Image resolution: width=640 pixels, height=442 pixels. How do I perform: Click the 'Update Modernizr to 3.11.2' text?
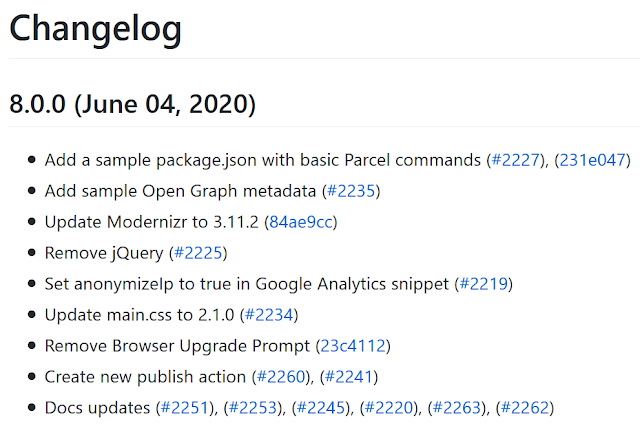point(153,222)
